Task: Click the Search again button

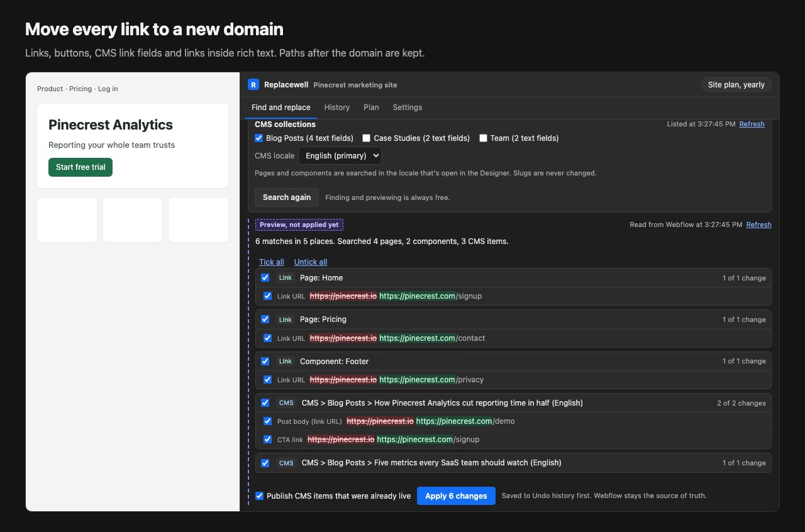Action: click(x=287, y=197)
